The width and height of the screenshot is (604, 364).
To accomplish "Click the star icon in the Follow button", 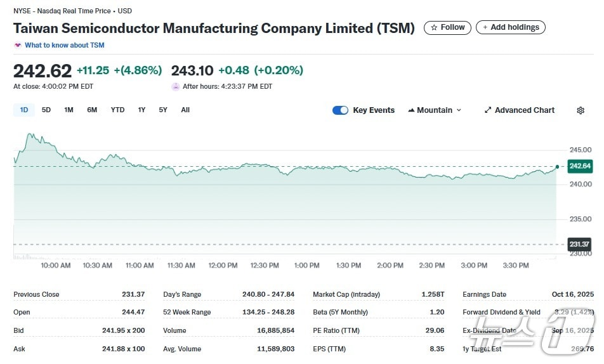I will [434, 27].
